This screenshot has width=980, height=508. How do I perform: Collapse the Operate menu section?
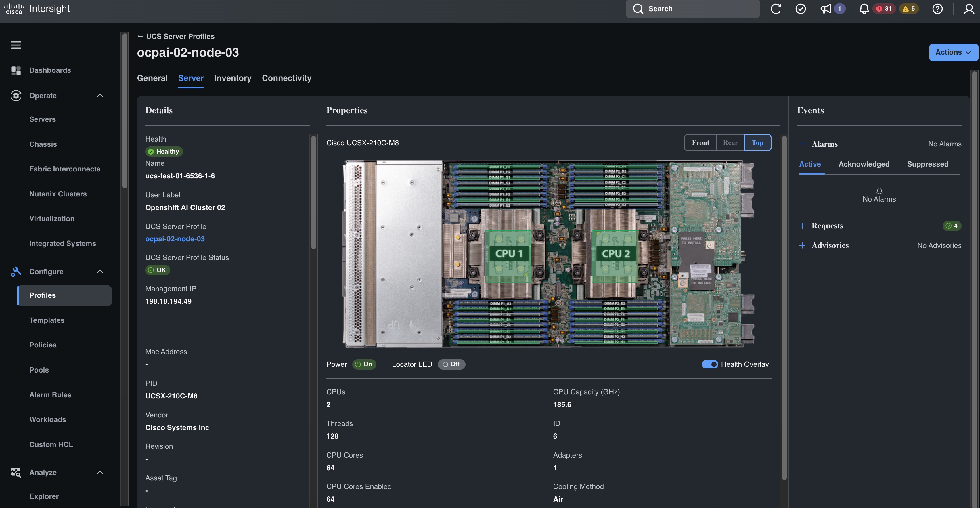(x=100, y=96)
